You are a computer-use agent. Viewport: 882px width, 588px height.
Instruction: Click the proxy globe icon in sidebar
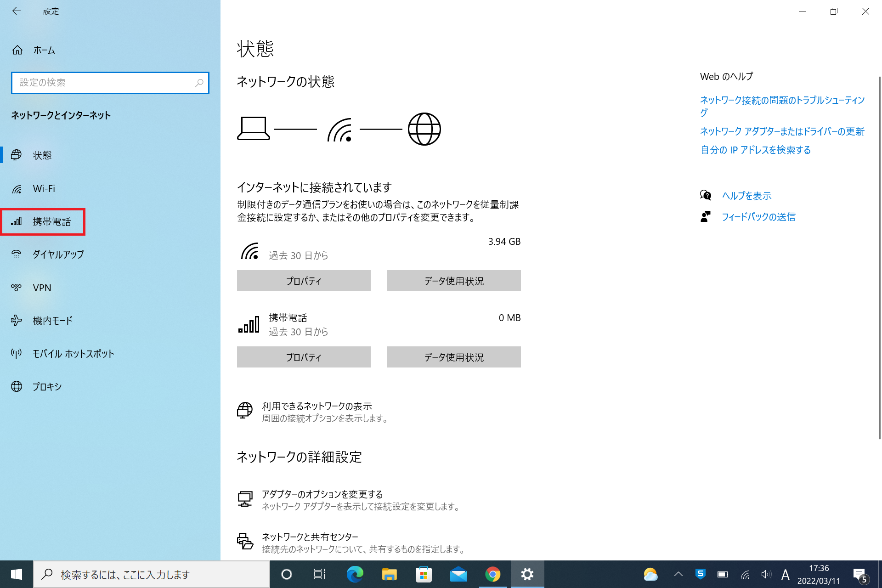point(17,386)
